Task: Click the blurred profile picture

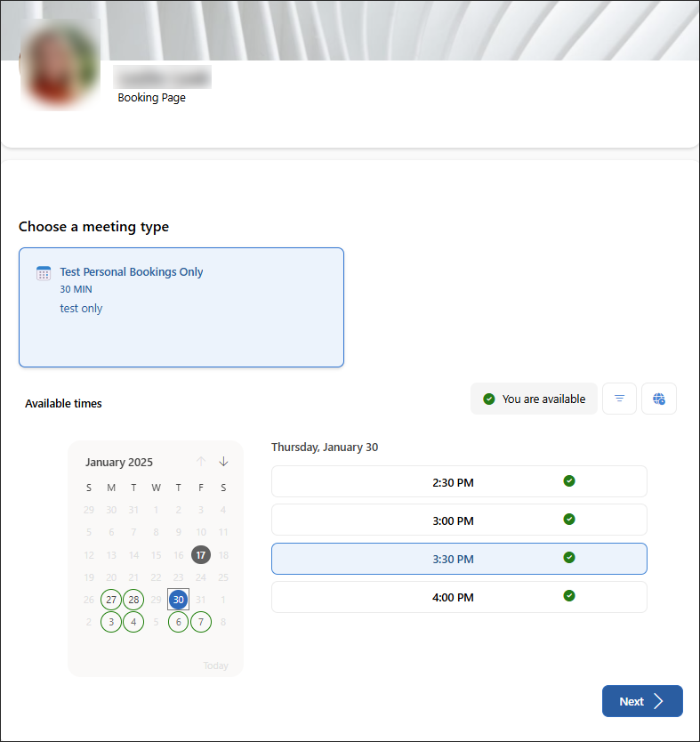Action: [x=59, y=60]
